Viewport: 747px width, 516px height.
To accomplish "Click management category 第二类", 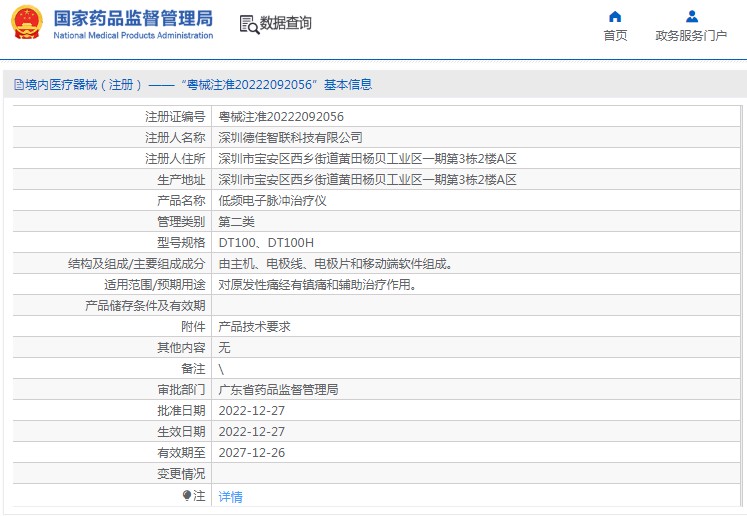I will point(236,222).
